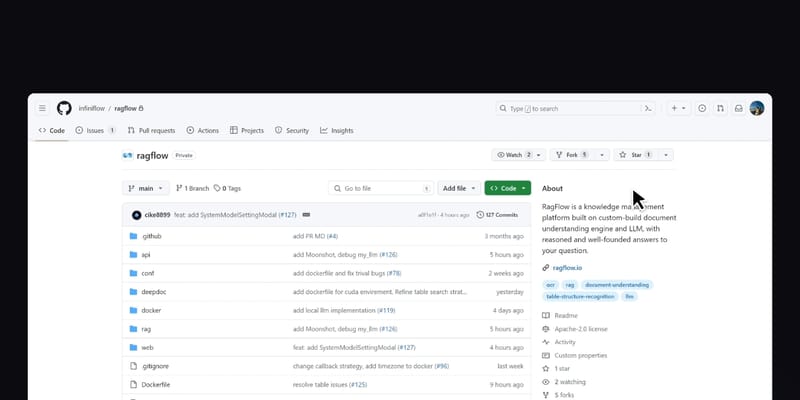This screenshot has height=400, width=800.
Task: Open commit 'resolve table issues (#125)'
Action: pyautogui.click(x=330, y=385)
